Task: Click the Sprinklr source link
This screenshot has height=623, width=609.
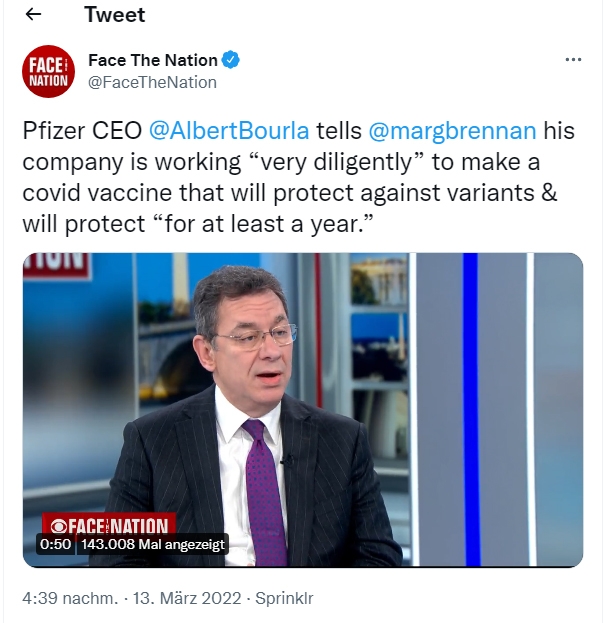Action: point(284,598)
